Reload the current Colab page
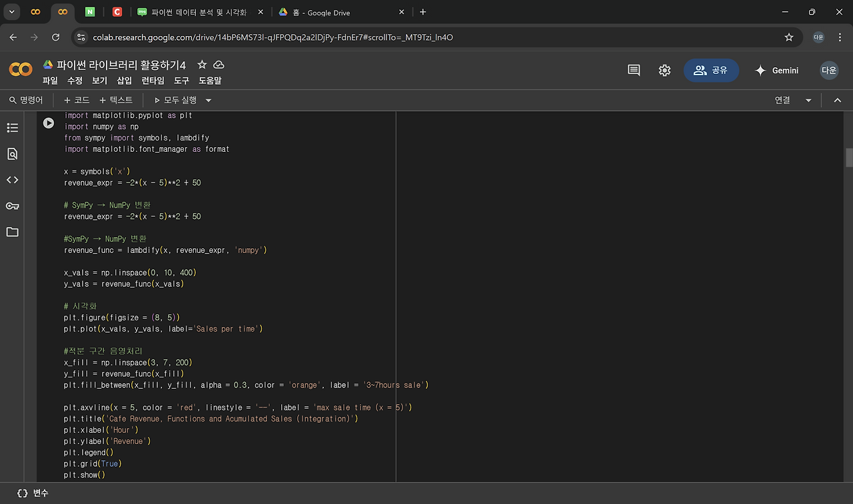The image size is (853, 504). click(56, 37)
